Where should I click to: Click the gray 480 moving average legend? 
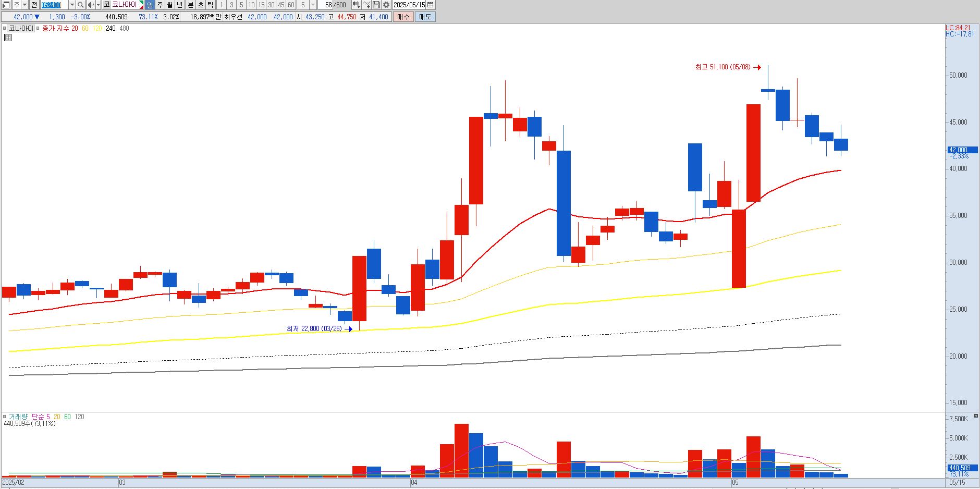124,29
